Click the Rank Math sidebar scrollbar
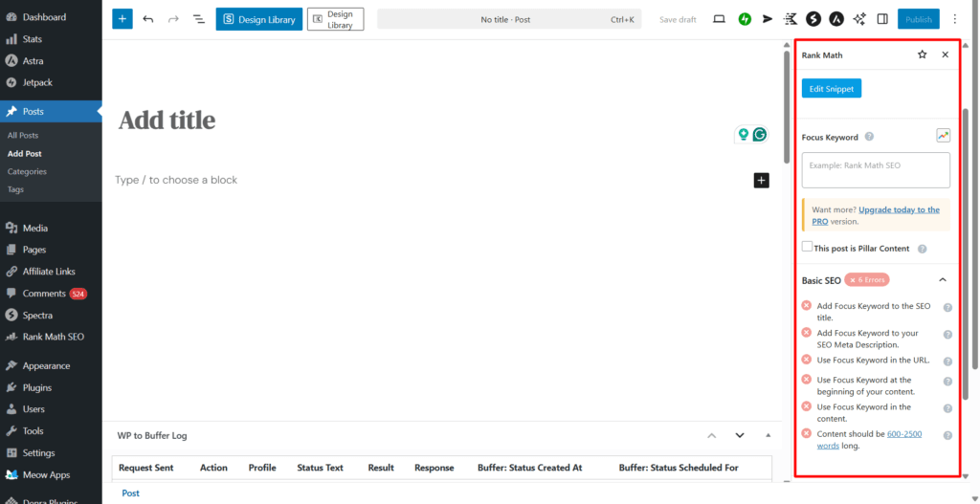The width and height of the screenshot is (980, 504). (x=967, y=252)
